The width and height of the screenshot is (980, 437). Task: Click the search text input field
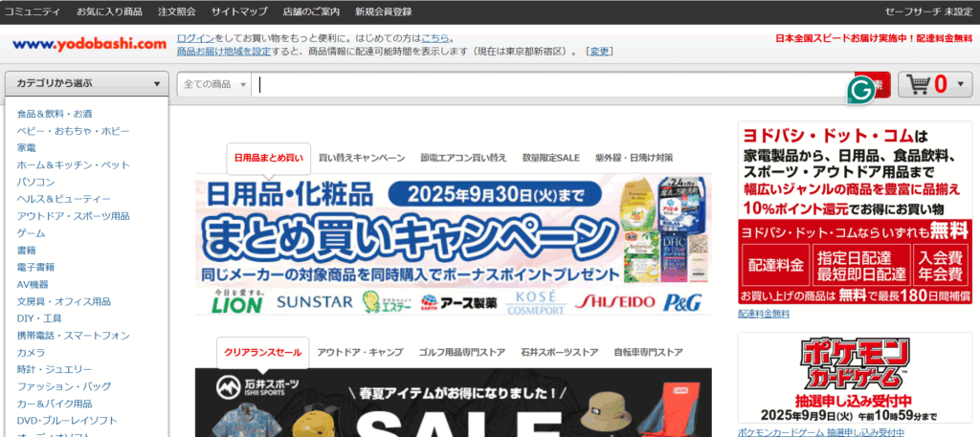point(550,84)
